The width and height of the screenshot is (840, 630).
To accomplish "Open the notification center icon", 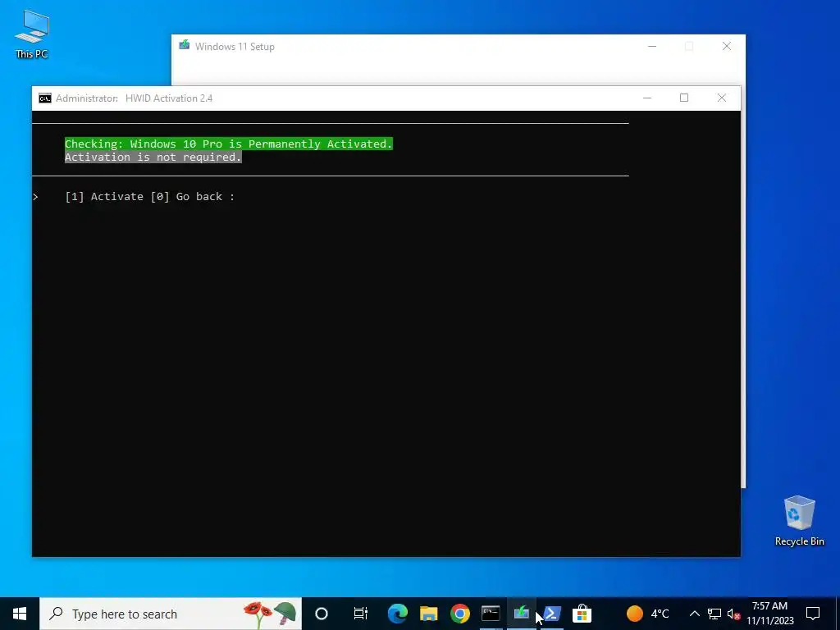I will tap(813, 614).
